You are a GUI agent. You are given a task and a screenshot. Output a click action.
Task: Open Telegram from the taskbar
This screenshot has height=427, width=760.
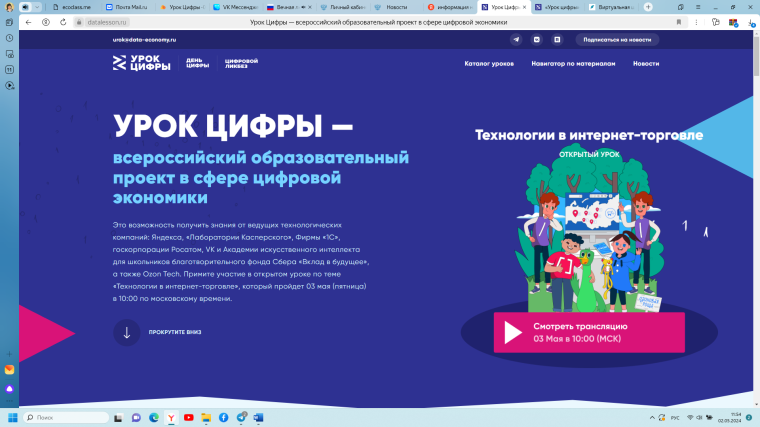click(241, 417)
